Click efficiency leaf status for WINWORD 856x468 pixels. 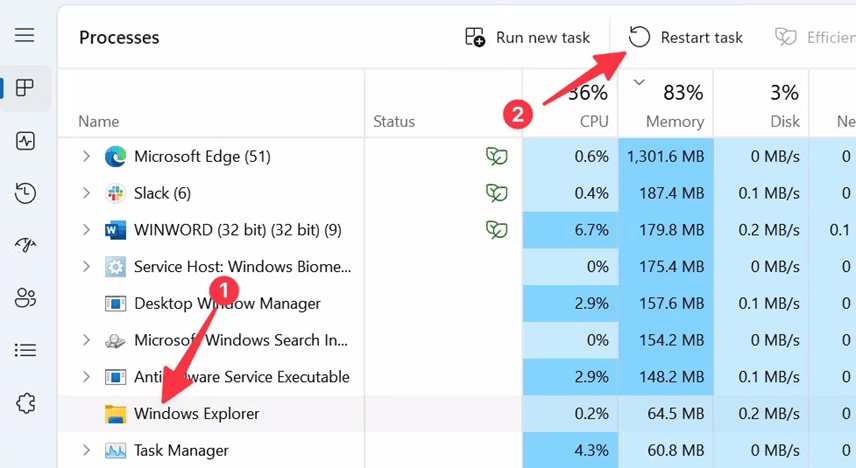coord(497,230)
